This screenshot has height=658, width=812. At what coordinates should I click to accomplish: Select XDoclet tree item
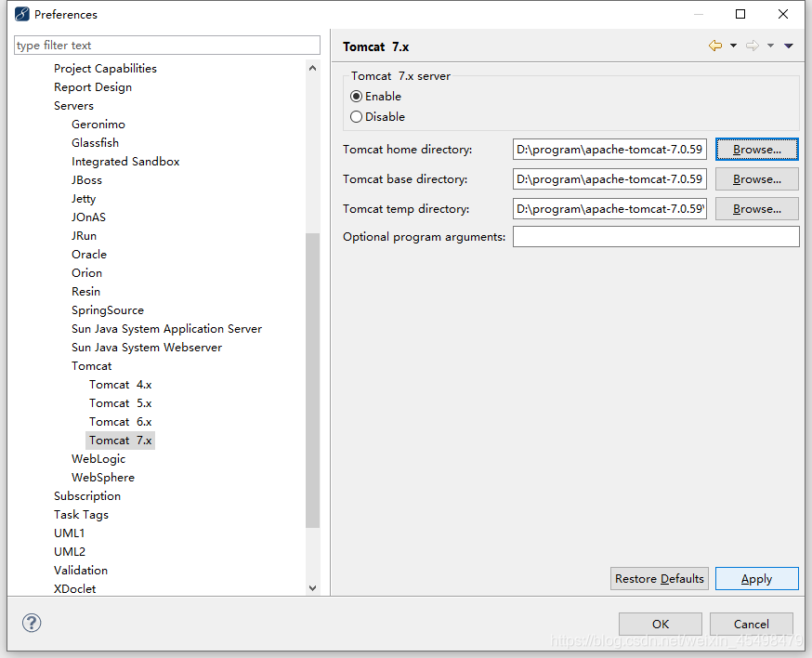74,589
